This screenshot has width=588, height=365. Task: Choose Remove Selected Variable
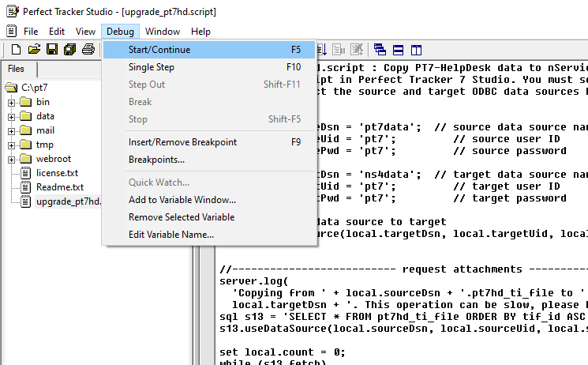(x=209, y=216)
